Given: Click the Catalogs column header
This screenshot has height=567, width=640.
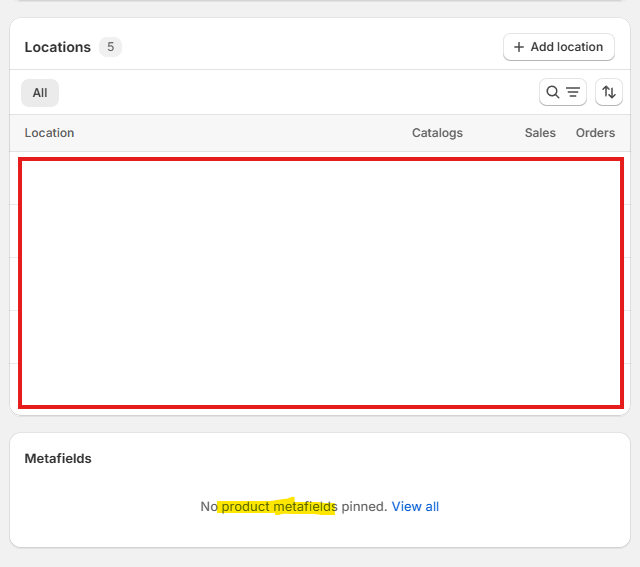Looking at the screenshot, I should 437,133.
